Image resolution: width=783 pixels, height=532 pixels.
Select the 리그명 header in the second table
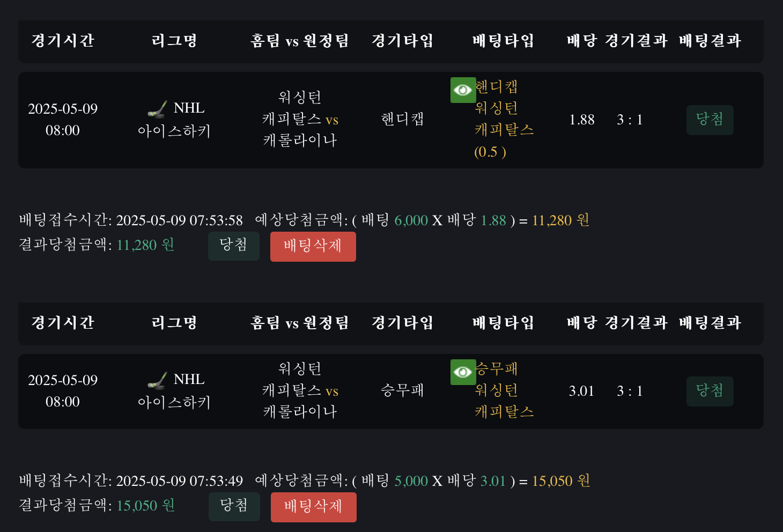click(174, 323)
